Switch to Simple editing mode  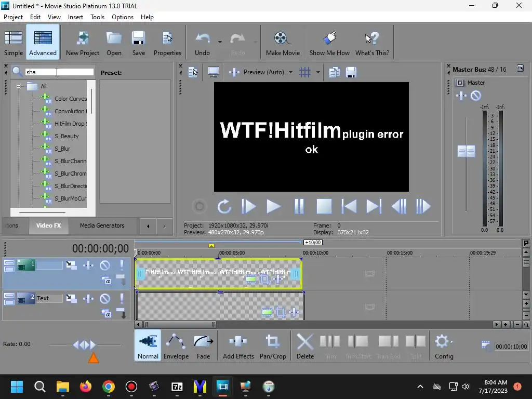13,43
